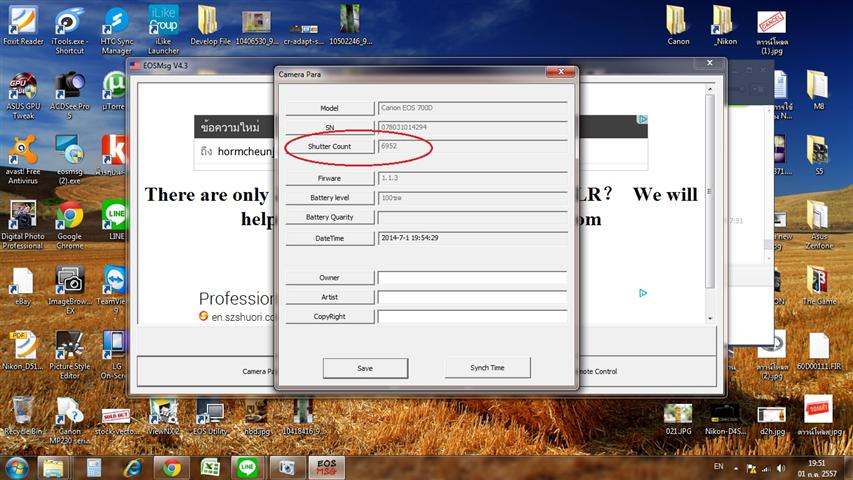Screen dimensions: 853x480
Task: Click the Artist text field
Action: 472,297
